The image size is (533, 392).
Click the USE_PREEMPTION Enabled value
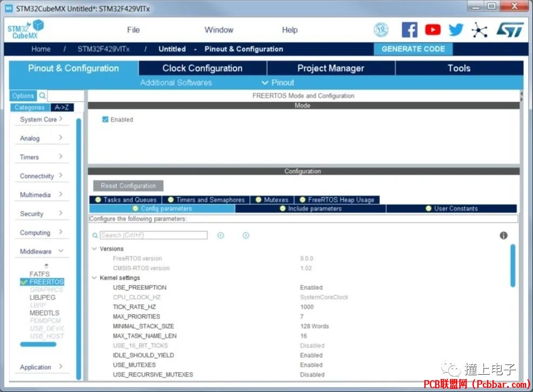(x=311, y=287)
